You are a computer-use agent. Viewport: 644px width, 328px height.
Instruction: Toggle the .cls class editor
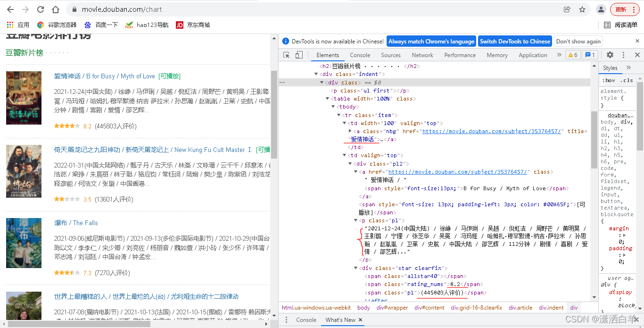click(x=627, y=80)
